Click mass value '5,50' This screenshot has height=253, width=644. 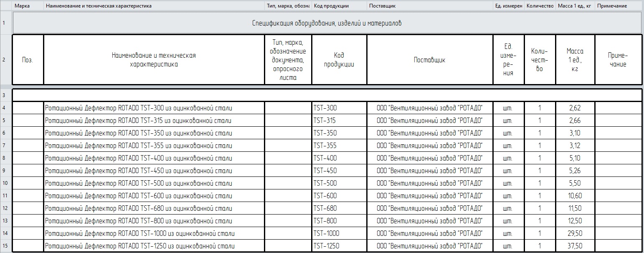click(x=575, y=183)
